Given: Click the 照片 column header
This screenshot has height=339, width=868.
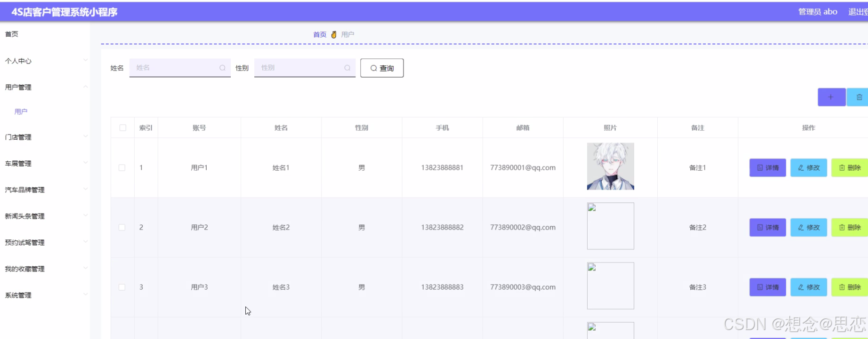Looking at the screenshot, I should pyautogui.click(x=610, y=128).
